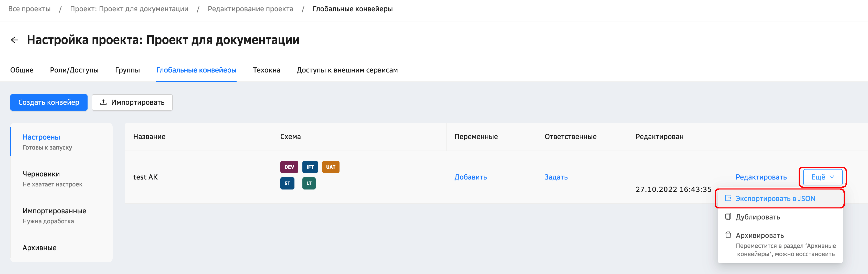Viewport: 868px width, 274px height.
Task: Open the Техокна tab
Action: click(266, 70)
